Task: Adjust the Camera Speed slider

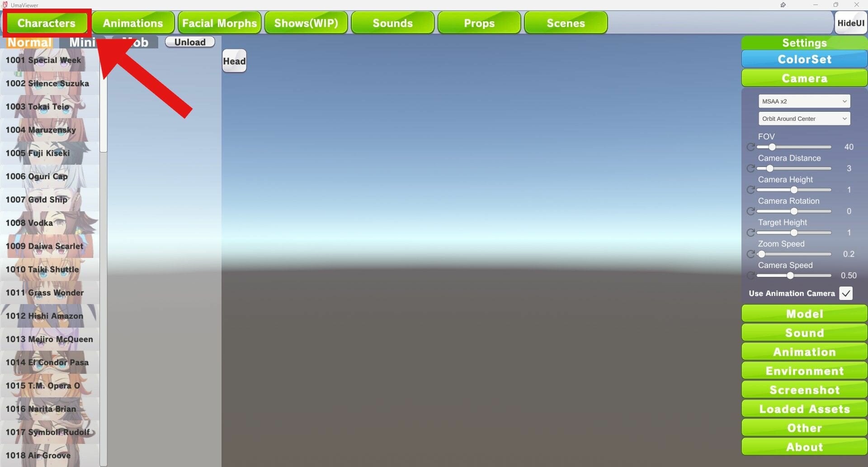Action: (794, 276)
